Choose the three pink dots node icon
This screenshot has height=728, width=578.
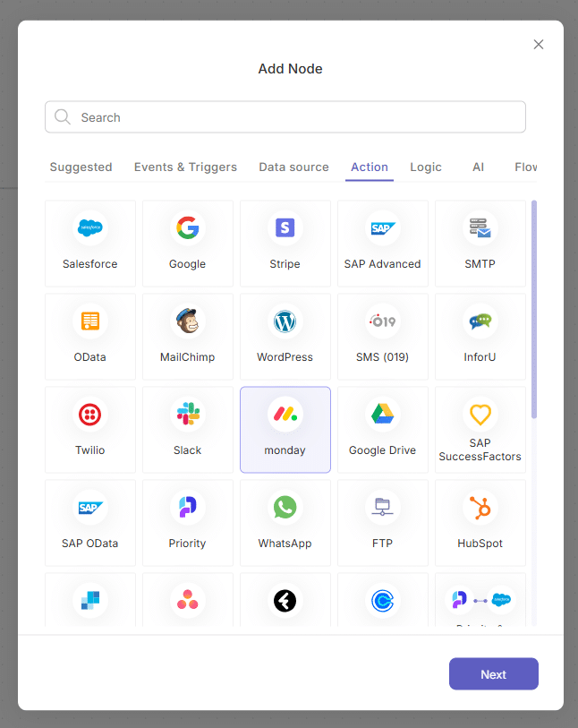click(187, 600)
